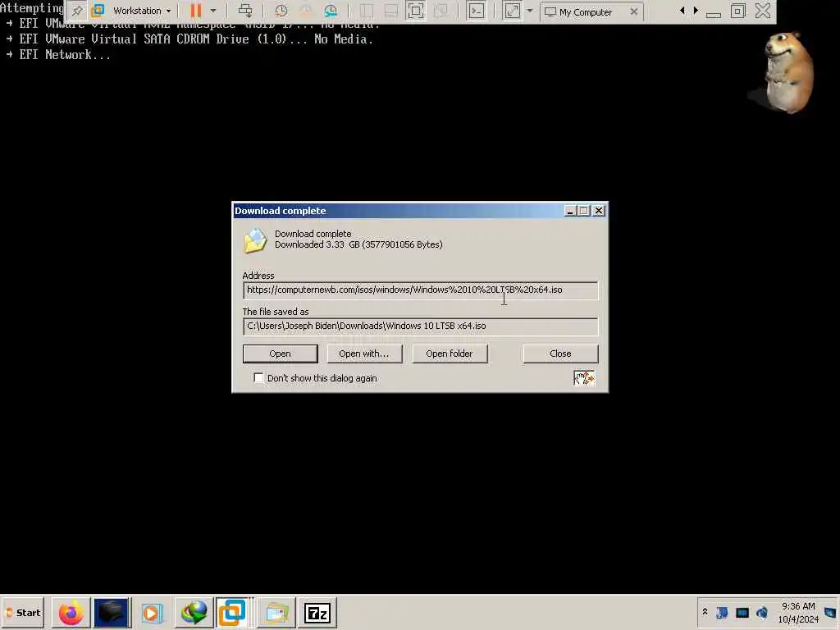Click the dark monitor tray icon
The height and width of the screenshot is (630, 840).
[x=742, y=612]
